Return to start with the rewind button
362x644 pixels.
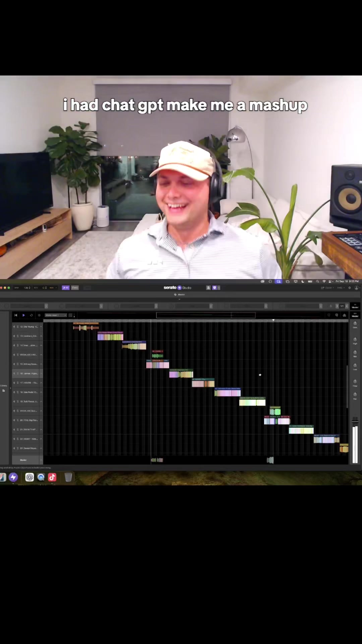[16, 315]
